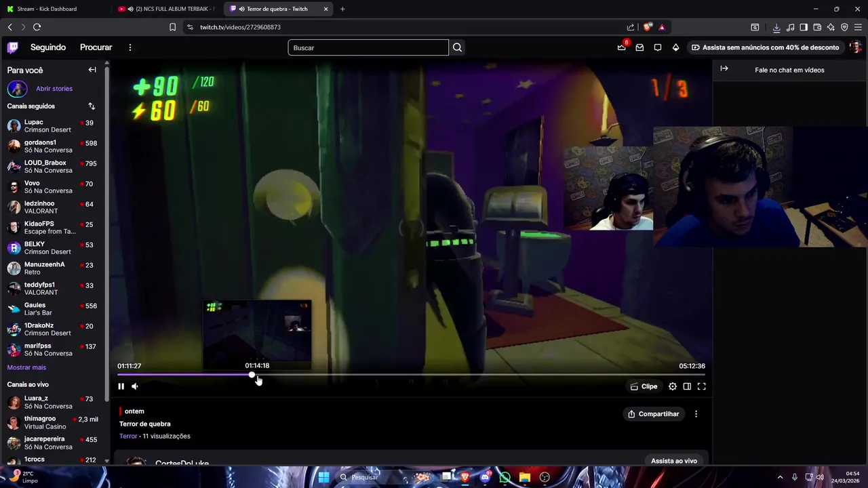Click Assista ao vivo button
The image size is (868, 488).
point(674,461)
